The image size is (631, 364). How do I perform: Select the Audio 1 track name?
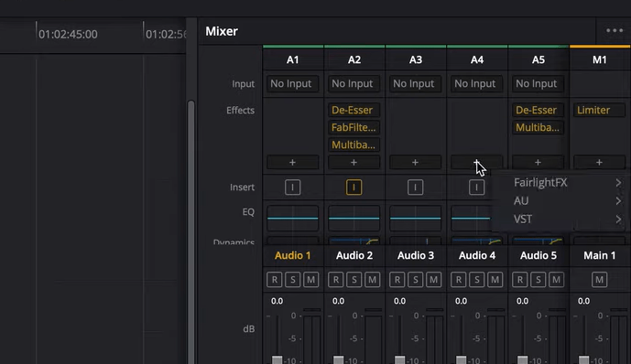[292, 255]
